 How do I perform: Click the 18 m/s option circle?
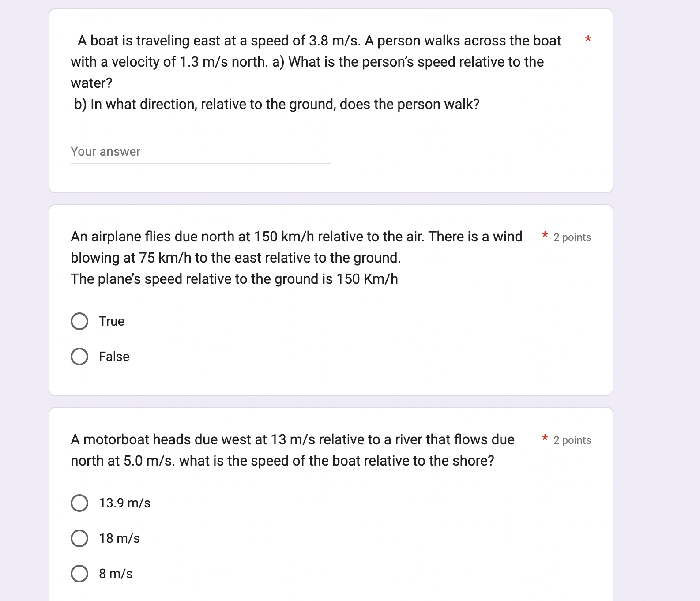(80, 538)
